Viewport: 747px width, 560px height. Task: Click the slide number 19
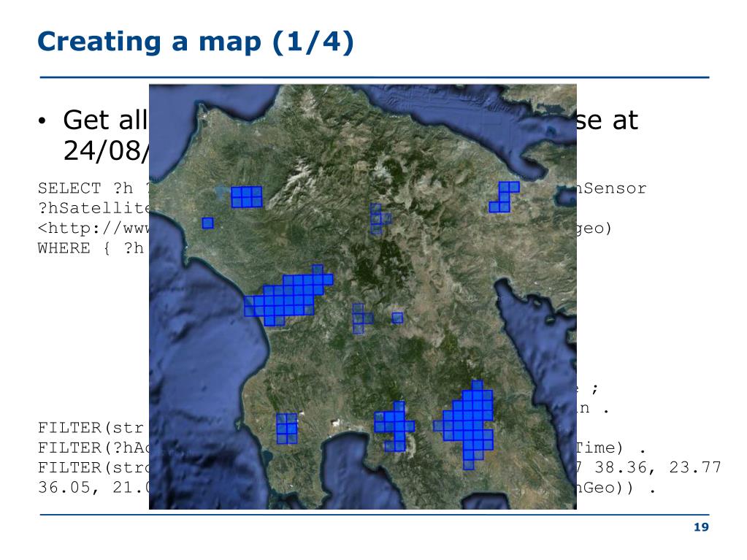[x=701, y=527]
